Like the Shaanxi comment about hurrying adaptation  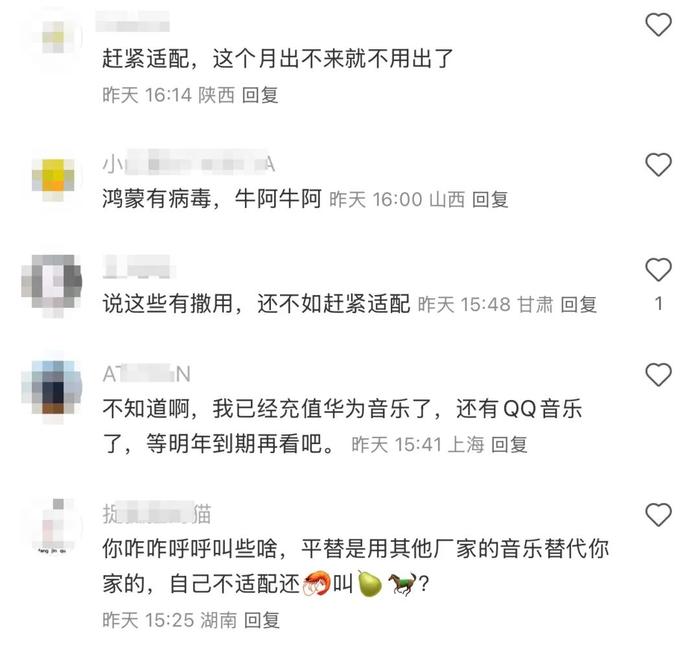click(x=658, y=25)
